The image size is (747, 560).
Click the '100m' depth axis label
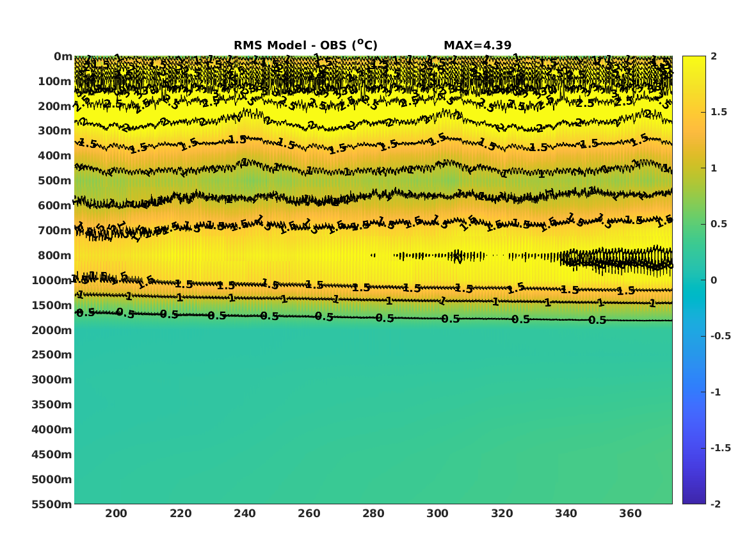pyautogui.click(x=55, y=81)
